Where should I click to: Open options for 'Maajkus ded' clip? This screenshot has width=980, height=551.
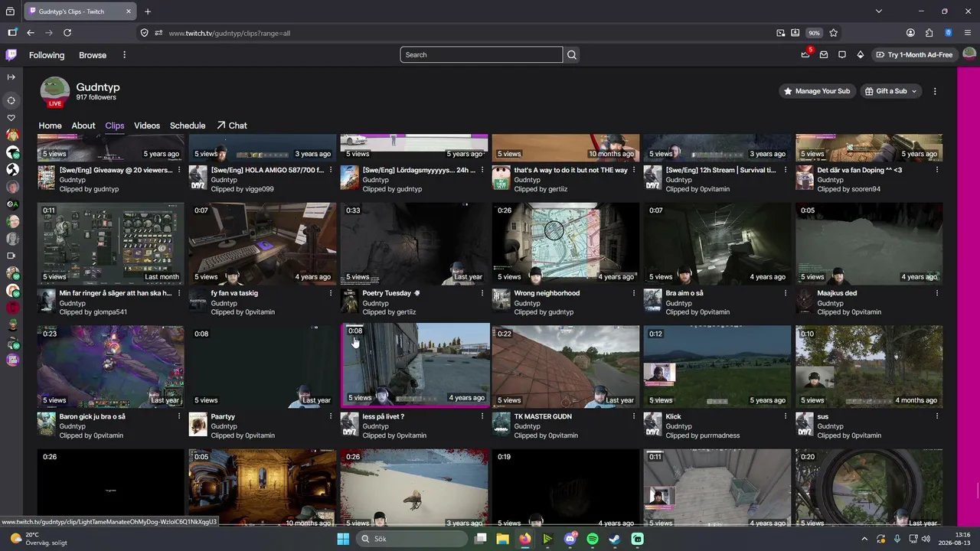pos(937,293)
